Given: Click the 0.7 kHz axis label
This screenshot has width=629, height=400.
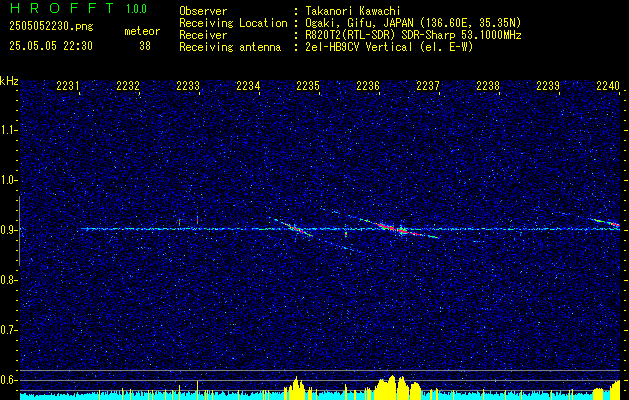Looking at the screenshot, I should pos(7,330).
